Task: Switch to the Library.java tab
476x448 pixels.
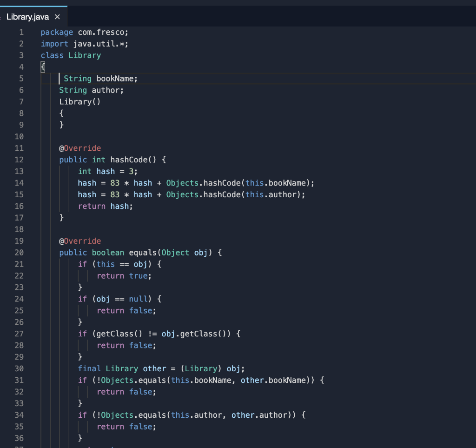Action: [x=28, y=17]
